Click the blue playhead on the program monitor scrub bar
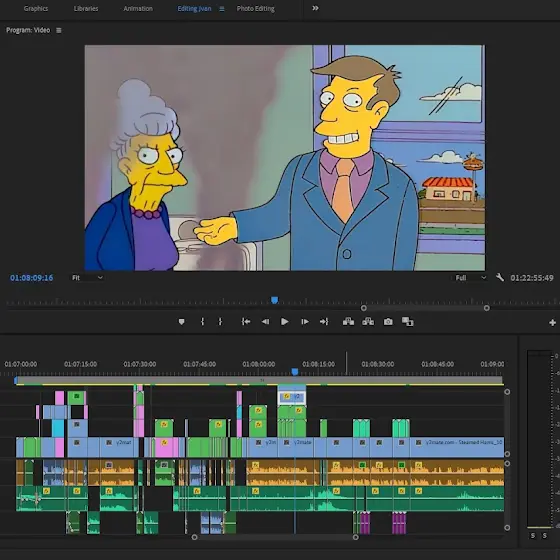 274,300
